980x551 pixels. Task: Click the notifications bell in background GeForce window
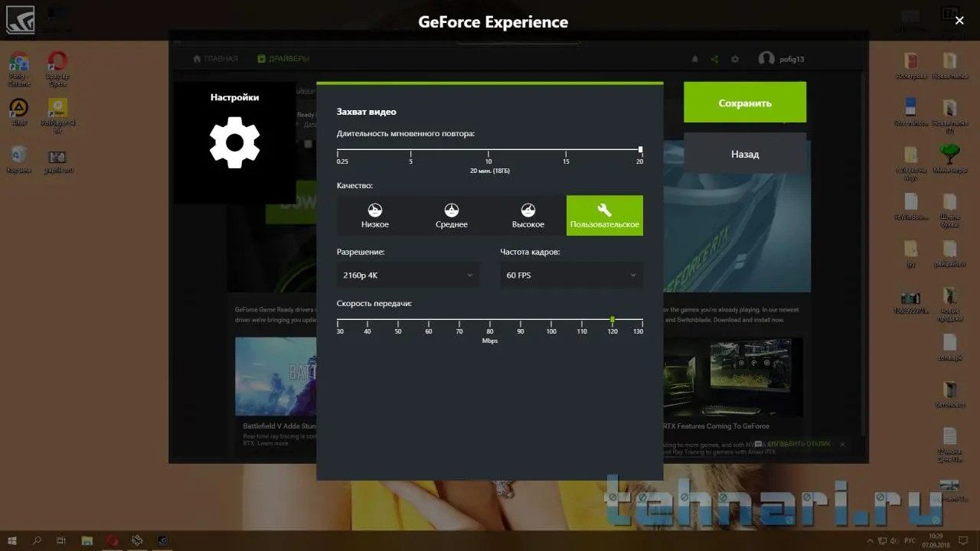[695, 59]
